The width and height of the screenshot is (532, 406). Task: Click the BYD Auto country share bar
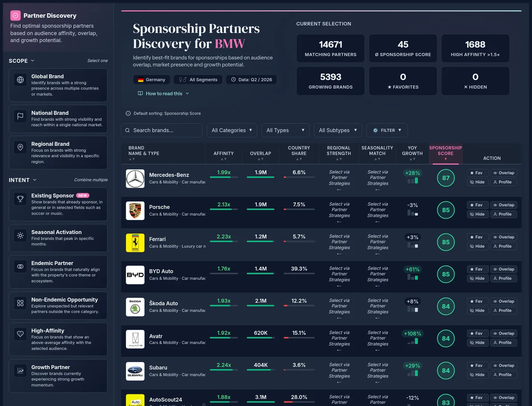point(299,273)
